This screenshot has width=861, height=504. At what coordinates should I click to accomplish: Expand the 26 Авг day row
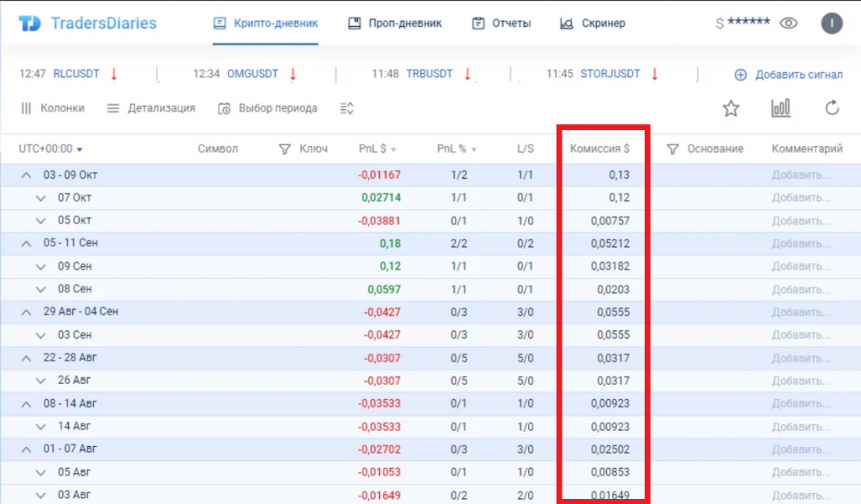click(x=40, y=381)
